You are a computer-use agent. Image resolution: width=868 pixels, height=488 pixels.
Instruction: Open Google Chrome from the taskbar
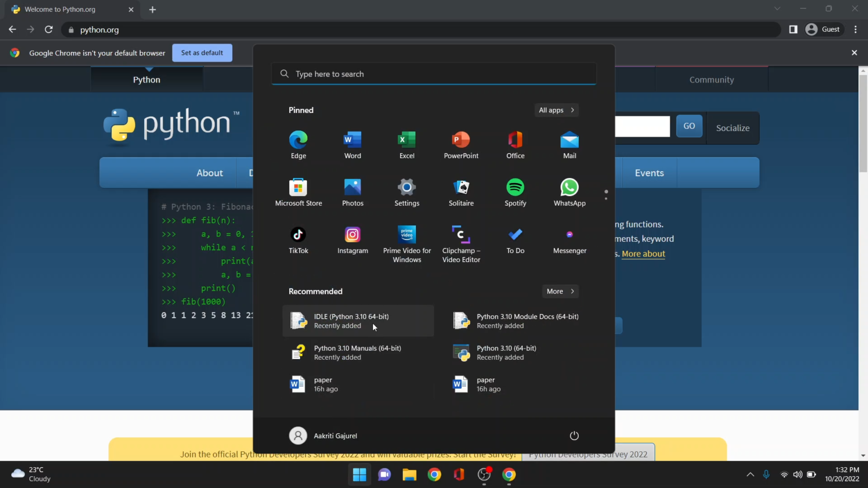[x=434, y=474]
